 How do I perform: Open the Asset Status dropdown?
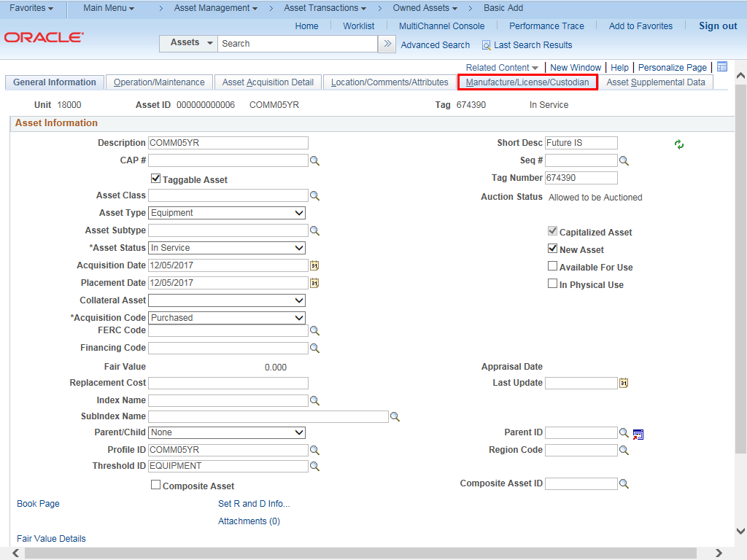point(227,248)
